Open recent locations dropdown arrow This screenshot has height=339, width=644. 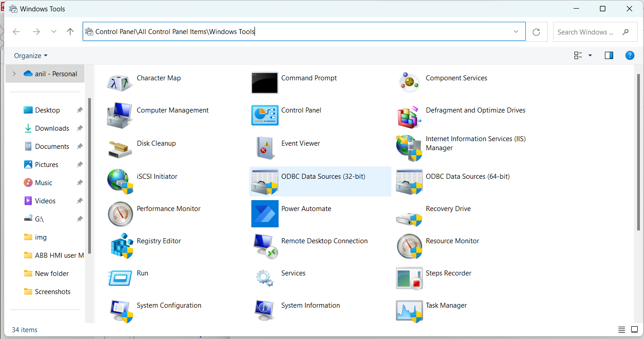[x=54, y=32]
